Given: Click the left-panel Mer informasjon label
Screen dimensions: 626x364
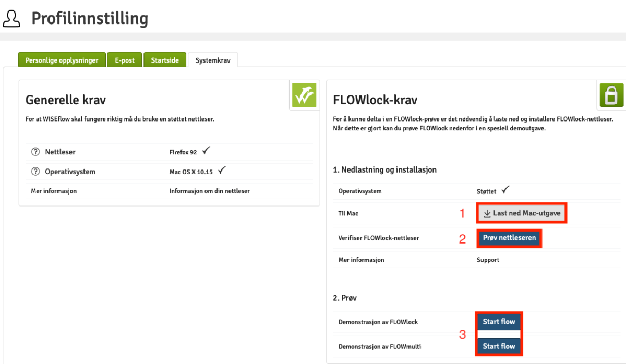Looking at the screenshot, I should [54, 191].
